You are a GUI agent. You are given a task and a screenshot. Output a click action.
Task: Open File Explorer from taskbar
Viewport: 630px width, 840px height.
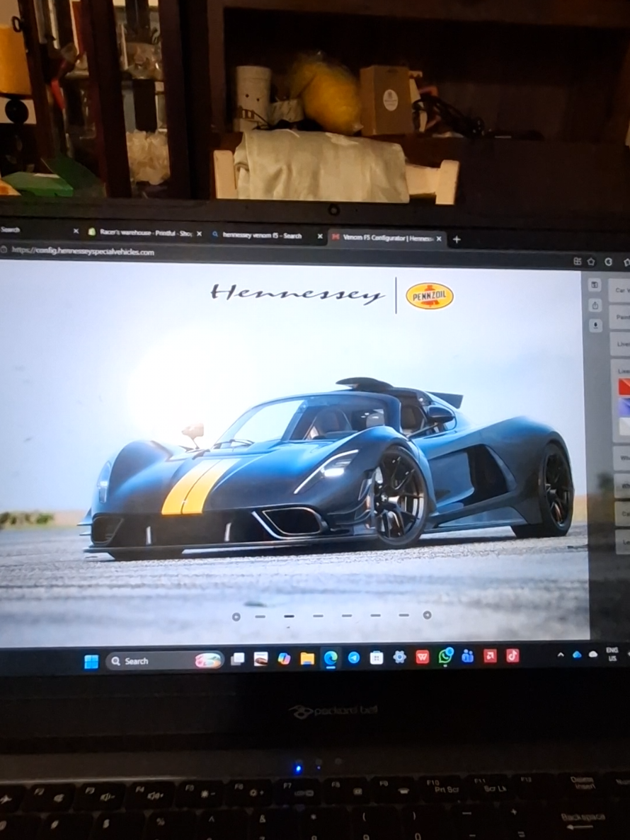coord(307,658)
